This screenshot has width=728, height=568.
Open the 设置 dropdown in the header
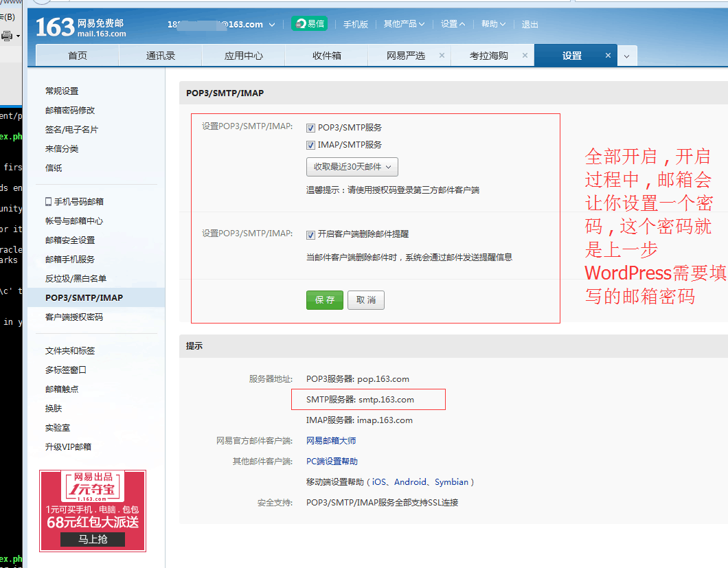453,23
